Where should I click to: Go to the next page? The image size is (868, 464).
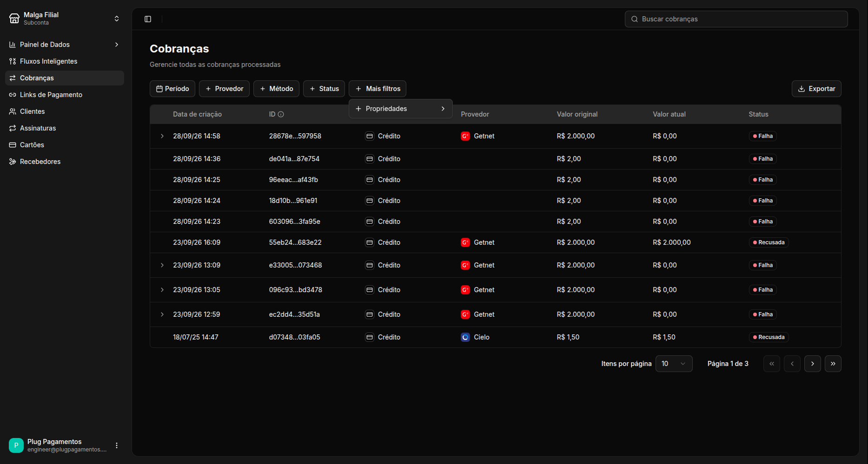point(813,364)
